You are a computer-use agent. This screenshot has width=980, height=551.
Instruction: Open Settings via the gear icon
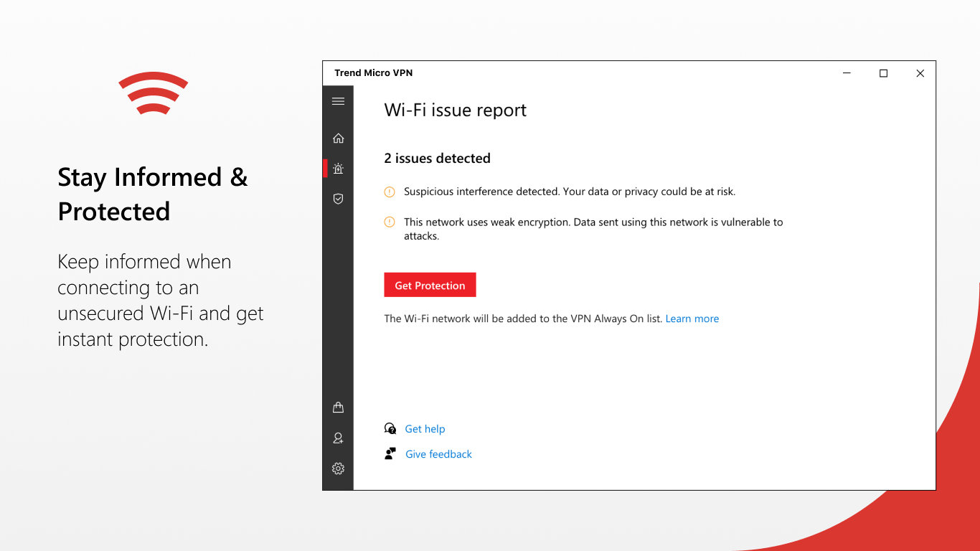coord(337,468)
